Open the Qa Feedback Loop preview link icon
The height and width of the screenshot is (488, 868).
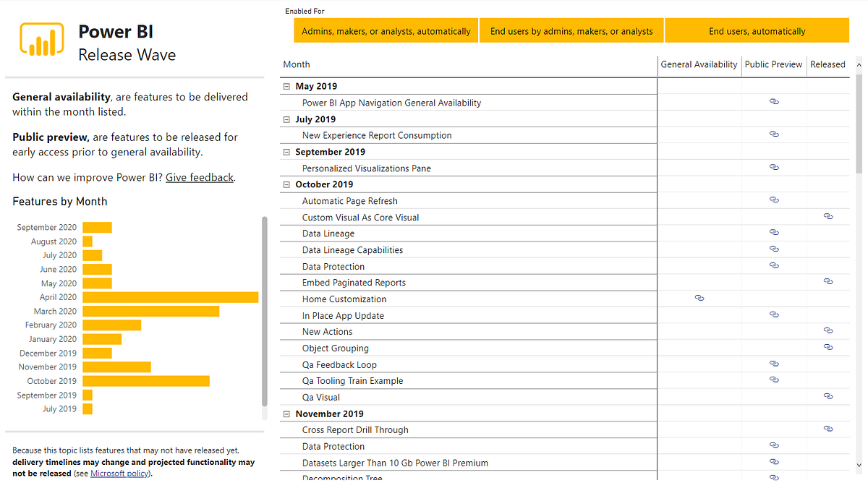click(774, 364)
